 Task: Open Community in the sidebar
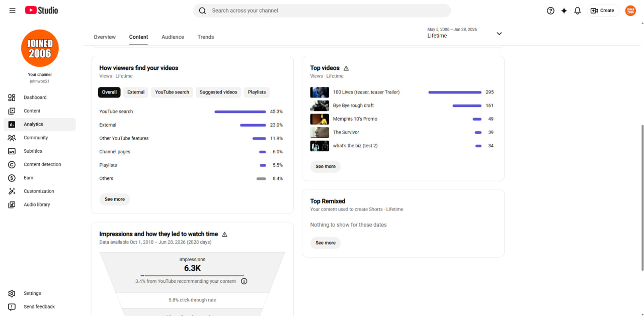tap(40, 138)
